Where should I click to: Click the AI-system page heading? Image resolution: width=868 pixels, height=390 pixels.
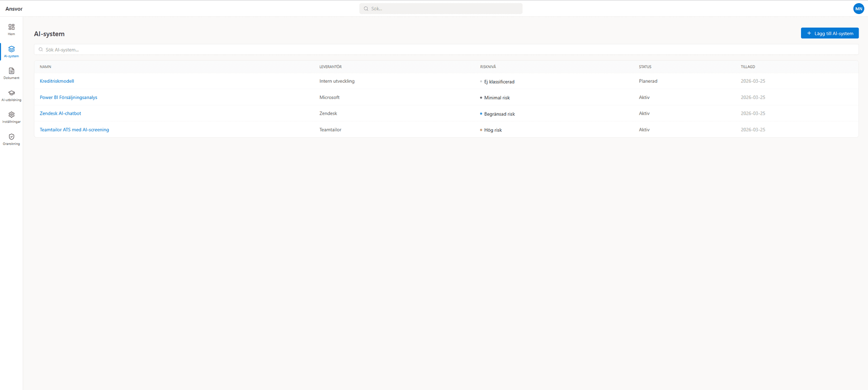[49, 34]
